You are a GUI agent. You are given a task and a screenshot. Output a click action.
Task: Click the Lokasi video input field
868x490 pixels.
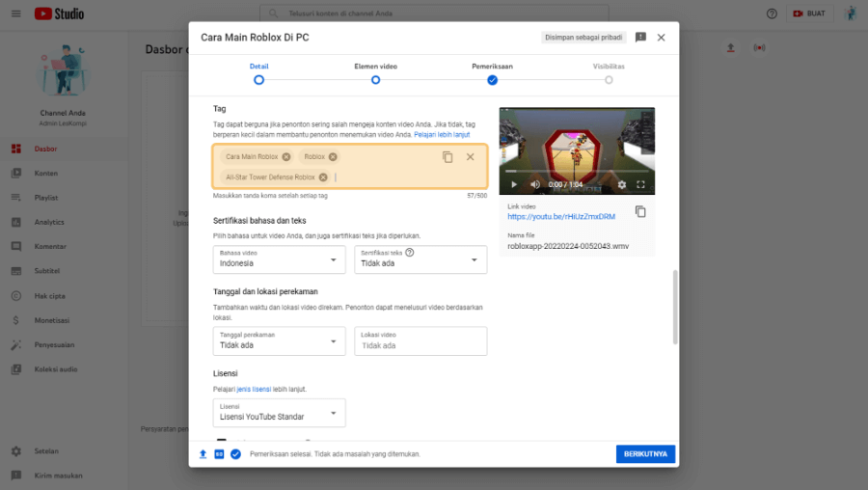click(420, 341)
